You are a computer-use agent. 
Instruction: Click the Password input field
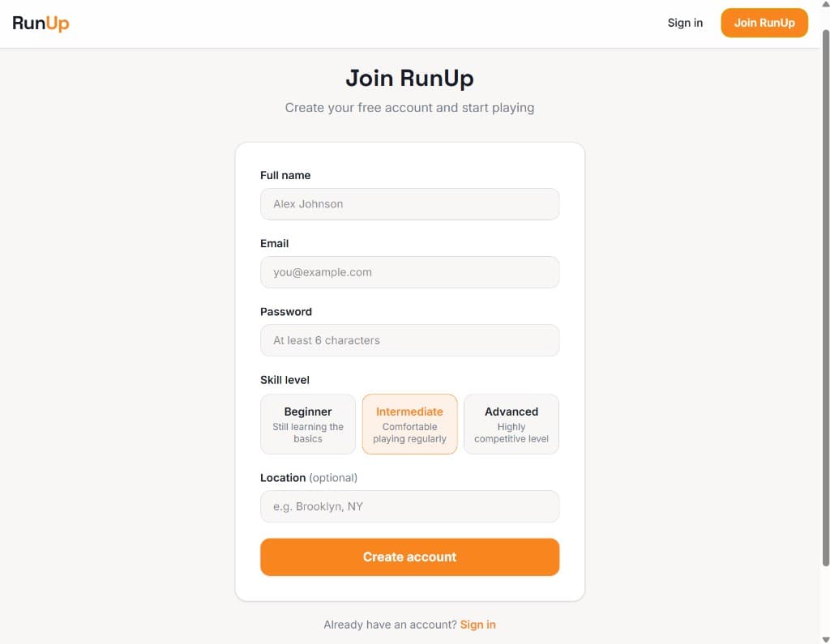(409, 340)
